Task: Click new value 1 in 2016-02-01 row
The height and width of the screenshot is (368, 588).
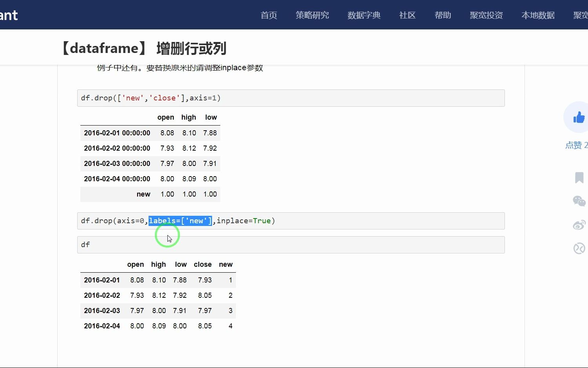Action: point(230,280)
